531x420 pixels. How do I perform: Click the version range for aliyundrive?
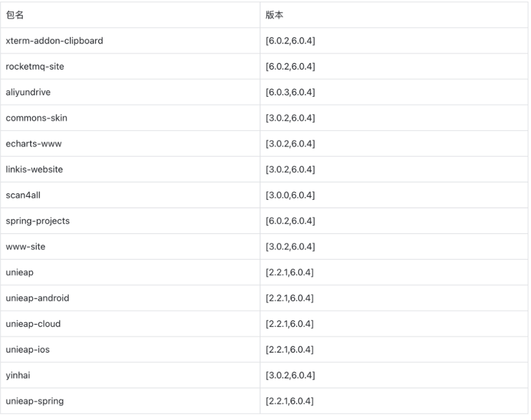click(290, 92)
